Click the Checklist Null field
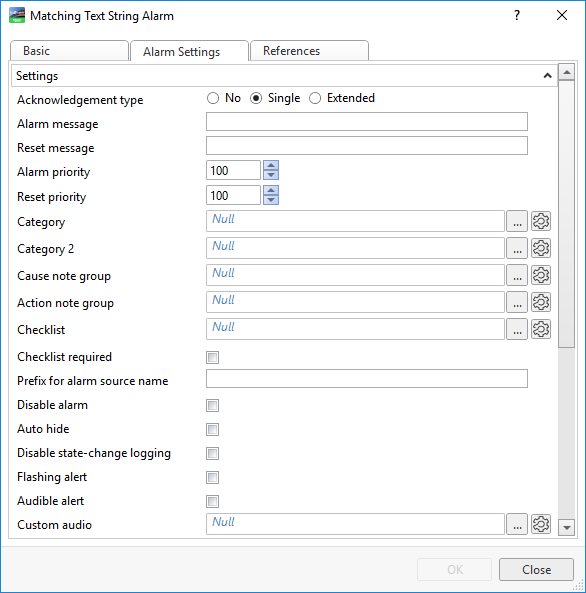586x593 pixels. 355,329
